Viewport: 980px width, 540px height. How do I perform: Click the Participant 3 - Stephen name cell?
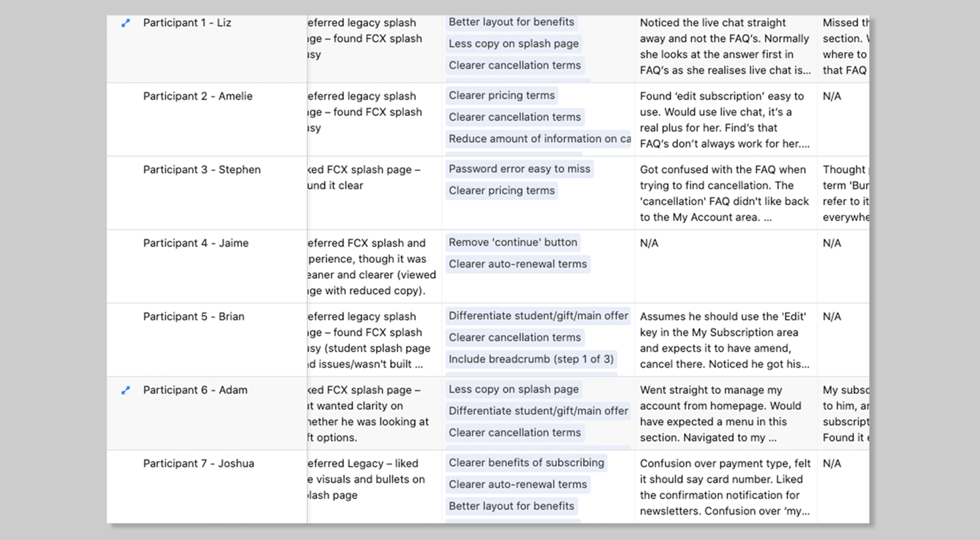202,170
